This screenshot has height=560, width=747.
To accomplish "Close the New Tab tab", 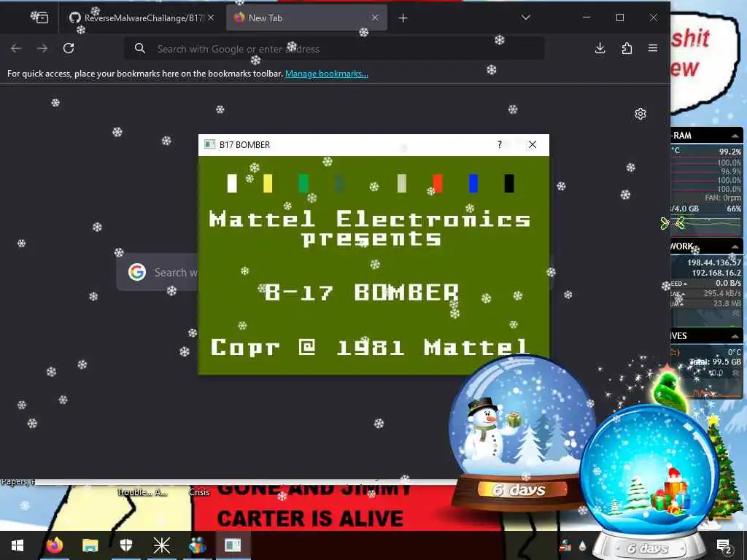I will point(375,17).
